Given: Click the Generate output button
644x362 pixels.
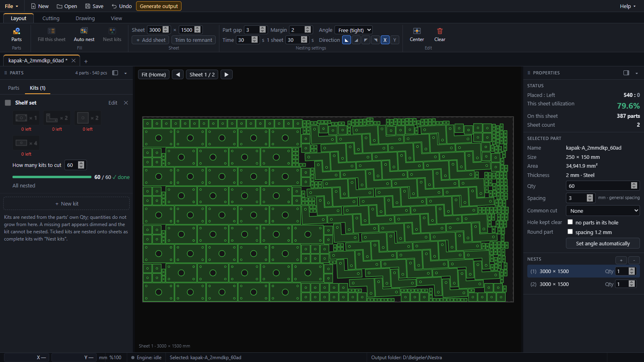Looking at the screenshot, I should pyautogui.click(x=159, y=6).
